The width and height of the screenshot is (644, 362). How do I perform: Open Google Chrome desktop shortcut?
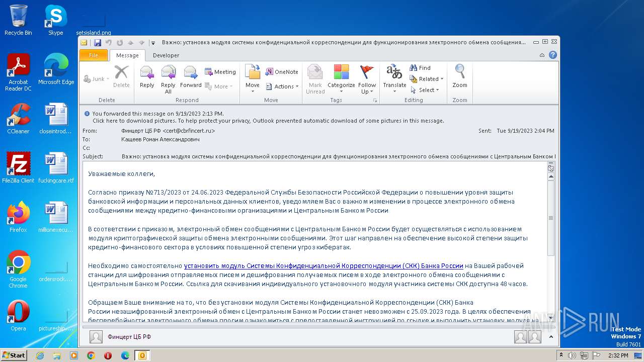(18, 269)
